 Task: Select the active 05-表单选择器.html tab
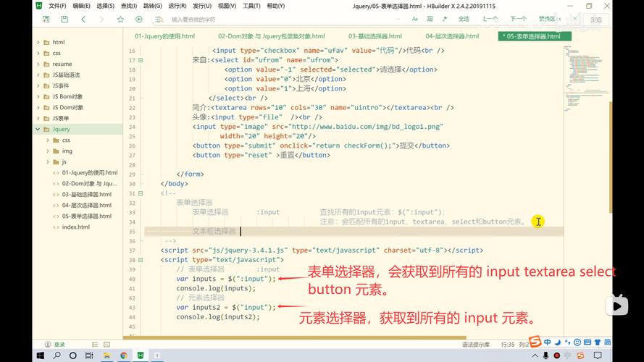point(535,36)
